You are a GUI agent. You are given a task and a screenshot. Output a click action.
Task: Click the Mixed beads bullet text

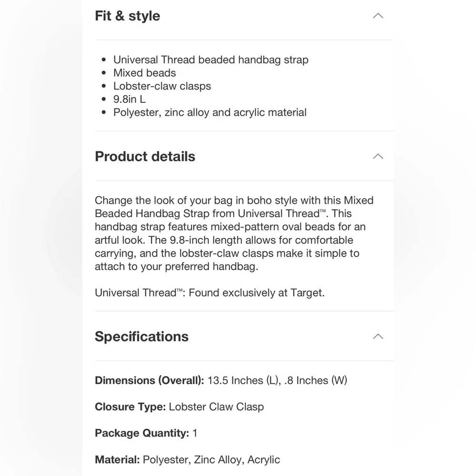(x=145, y=73)
